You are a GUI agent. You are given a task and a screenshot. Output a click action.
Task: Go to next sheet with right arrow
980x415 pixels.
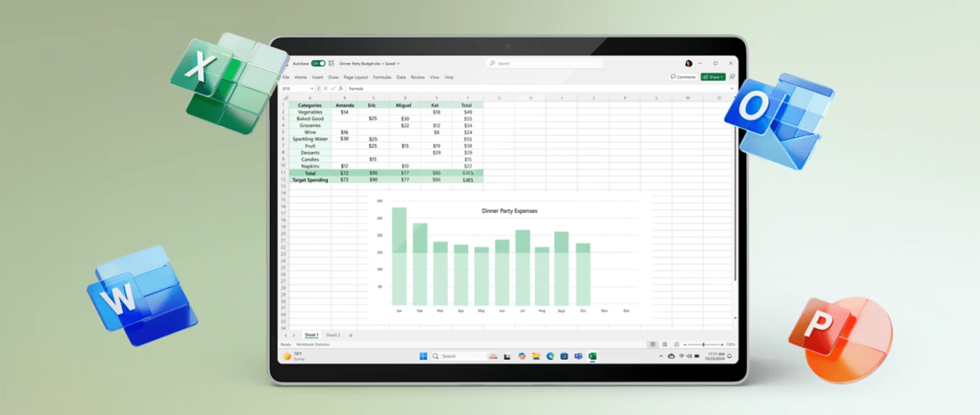[x=295, y=335]
